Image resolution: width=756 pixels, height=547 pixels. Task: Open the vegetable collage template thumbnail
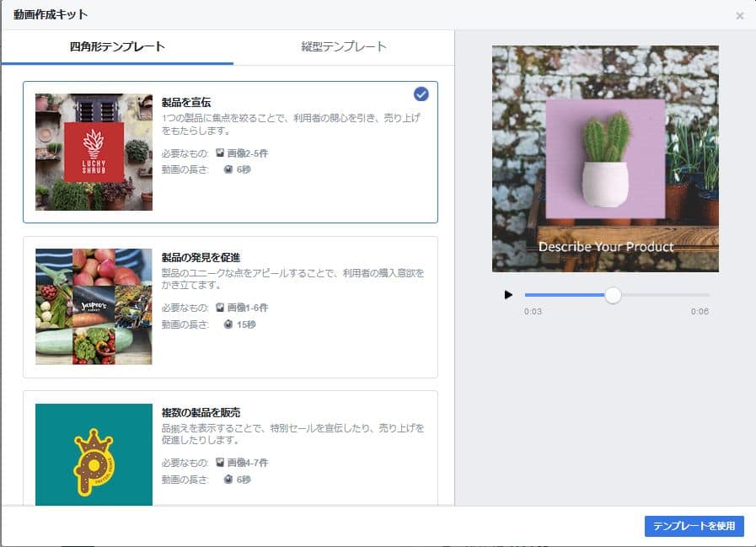click(x=94, y=306)
